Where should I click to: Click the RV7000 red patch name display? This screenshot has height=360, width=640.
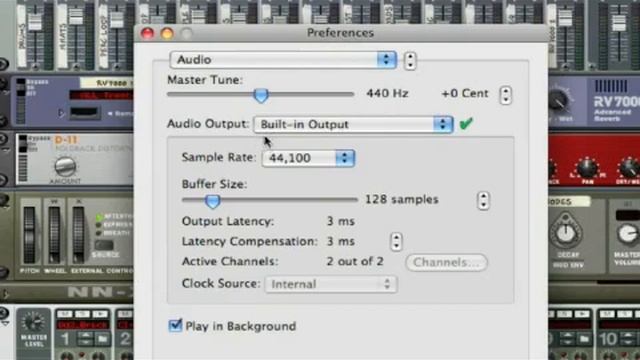[101, 96]
